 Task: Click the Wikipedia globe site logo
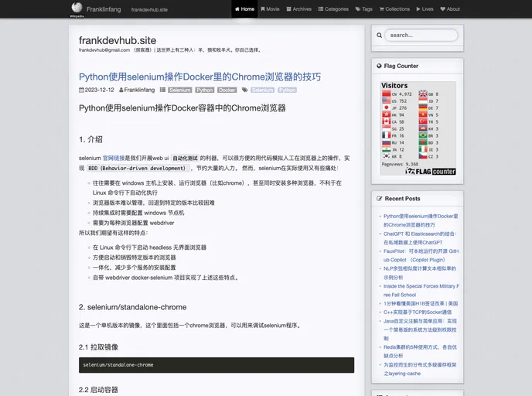tap(77, 9)
